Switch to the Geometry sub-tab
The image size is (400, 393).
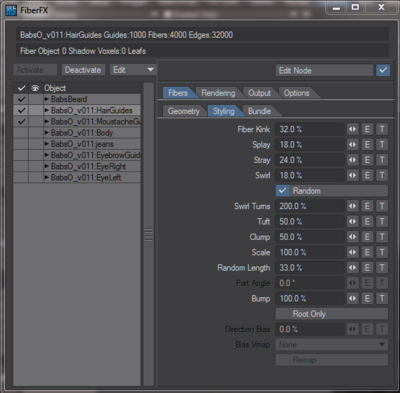(x=184, y=111)
